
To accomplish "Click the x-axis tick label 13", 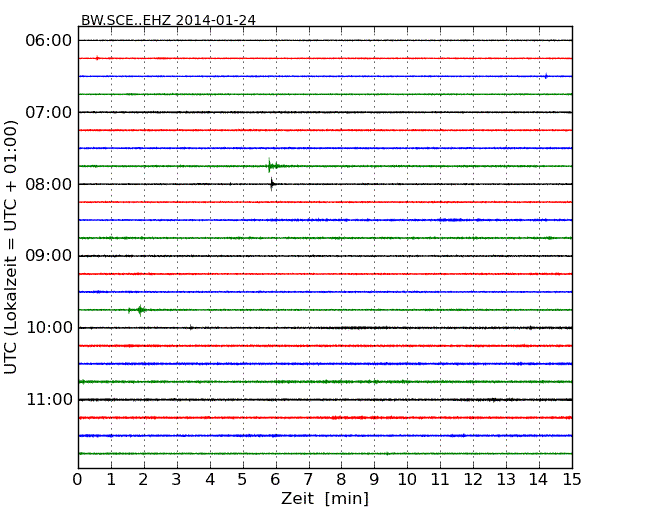I will 506,479.
